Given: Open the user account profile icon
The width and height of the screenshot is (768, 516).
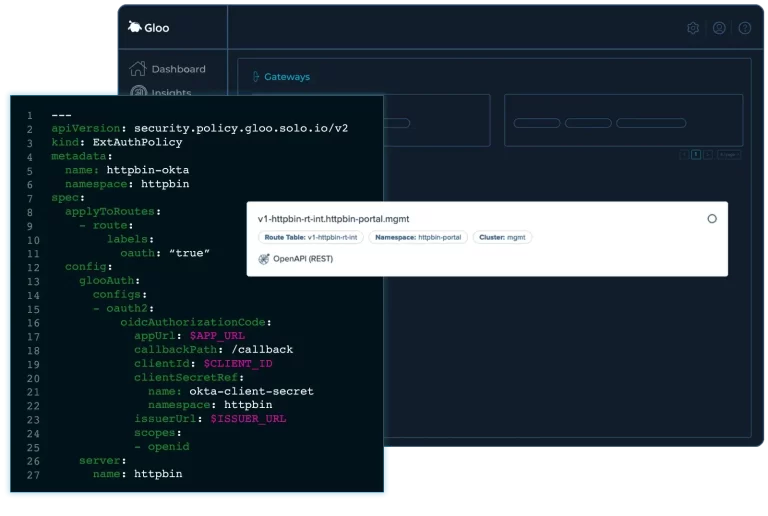Looking at the screenshot, I should coord(719,28).
